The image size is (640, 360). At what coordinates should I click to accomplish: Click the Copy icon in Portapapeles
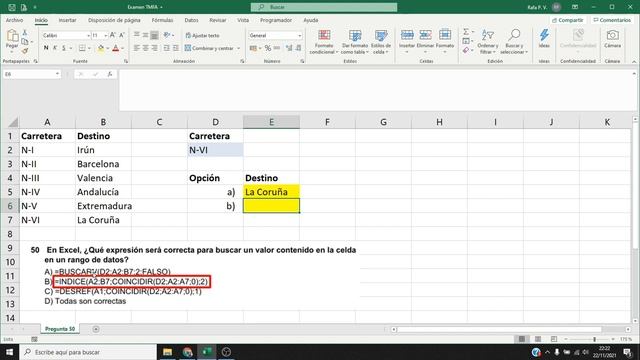(25, 42)
